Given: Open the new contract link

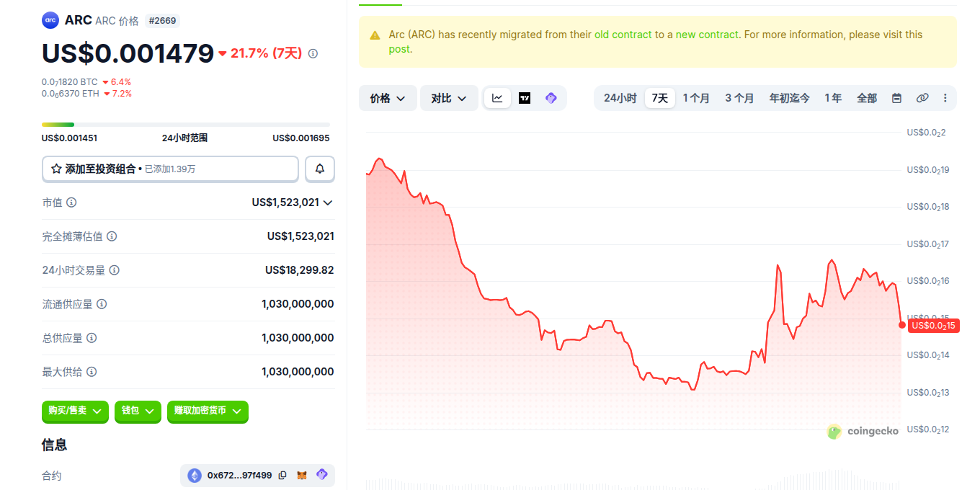Looking at the screenshot, I should point(707,35).
